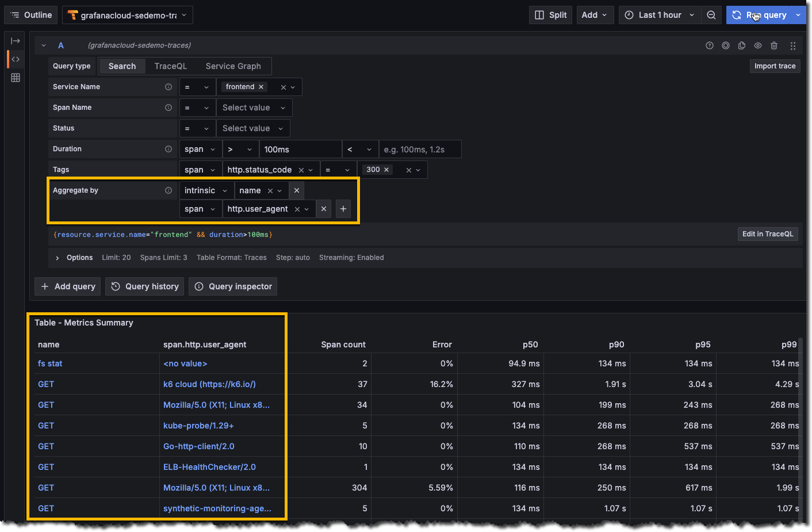
Task: Collapse query A with its disclosure chevron
Action: pos(43,45)
